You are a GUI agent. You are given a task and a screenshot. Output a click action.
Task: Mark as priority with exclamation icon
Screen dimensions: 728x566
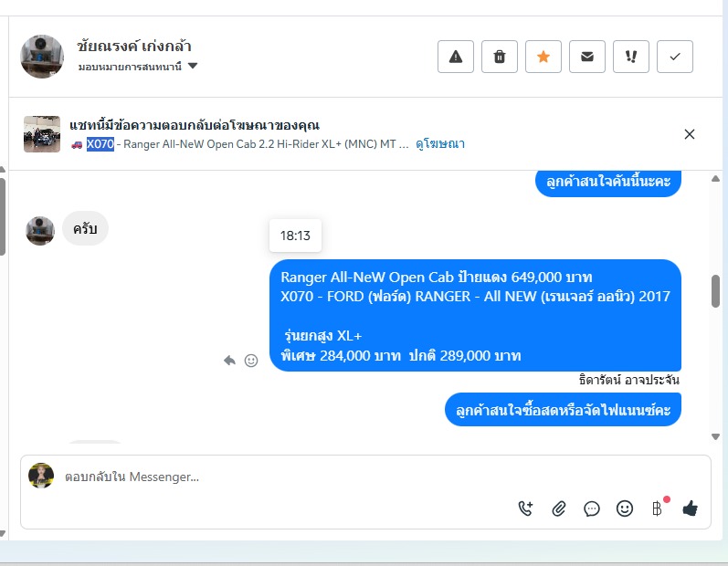click(630, 57)
